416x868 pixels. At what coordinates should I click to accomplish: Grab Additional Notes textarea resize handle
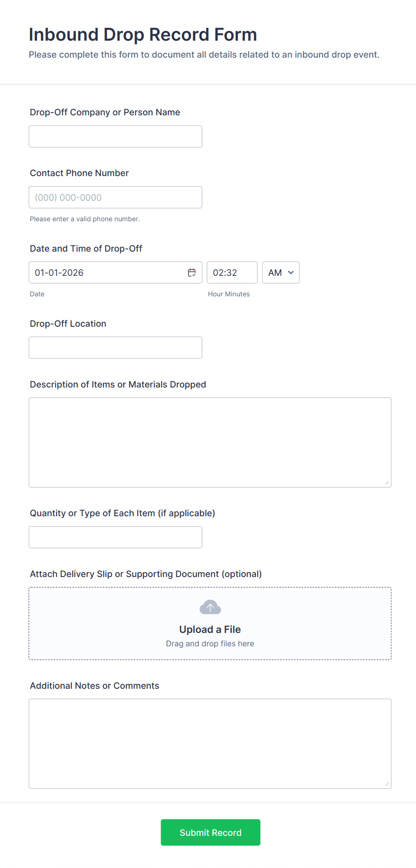point(387,784)
